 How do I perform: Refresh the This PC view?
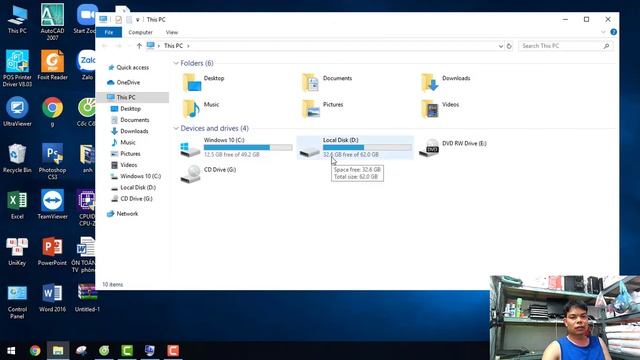coord(509,46)
